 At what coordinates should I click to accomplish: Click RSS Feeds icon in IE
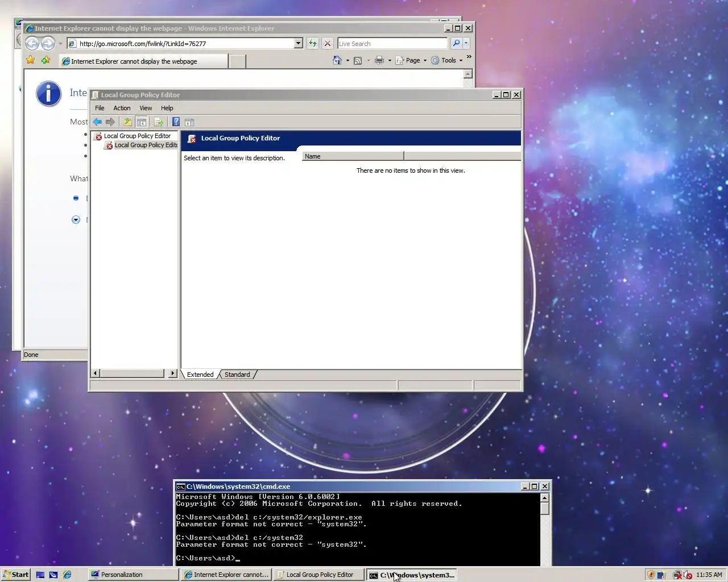pyautogui.click(x=358, y=60)
